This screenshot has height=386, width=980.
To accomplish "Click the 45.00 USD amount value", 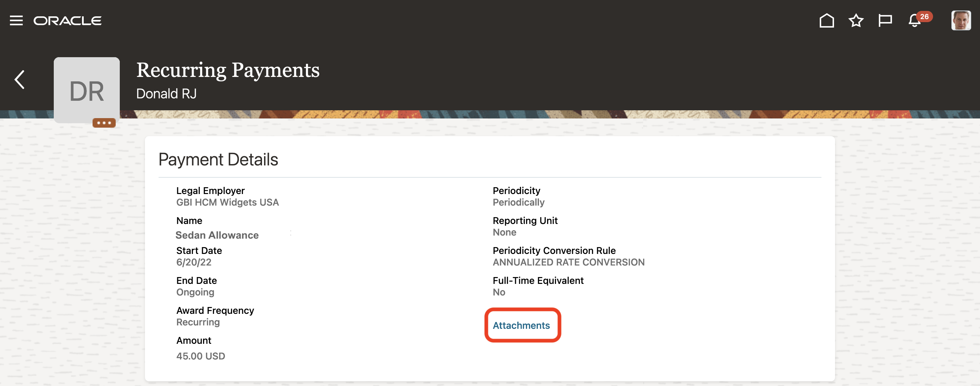I will tap(200, 356).
